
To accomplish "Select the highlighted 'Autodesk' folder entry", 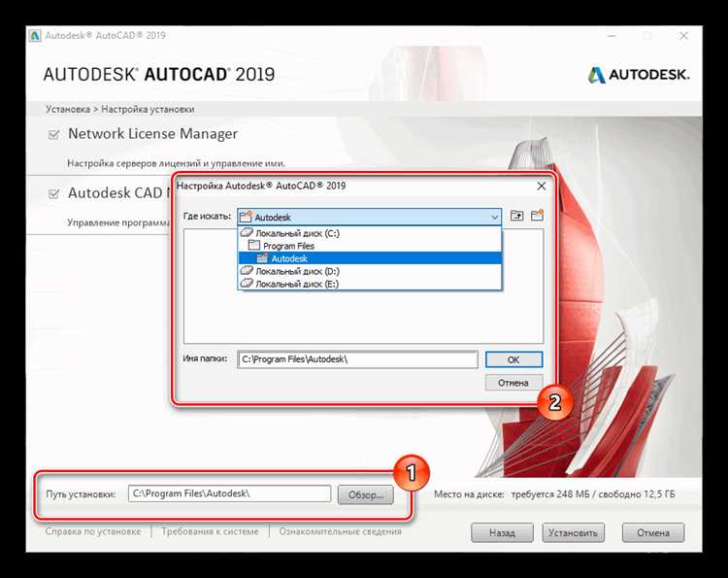I will click(x=370, y=258).
